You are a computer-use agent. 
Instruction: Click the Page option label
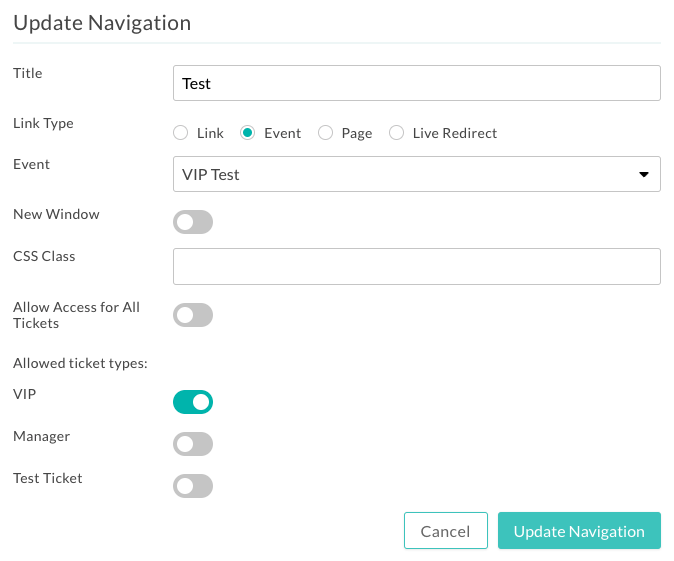click(x=357, y=134)
